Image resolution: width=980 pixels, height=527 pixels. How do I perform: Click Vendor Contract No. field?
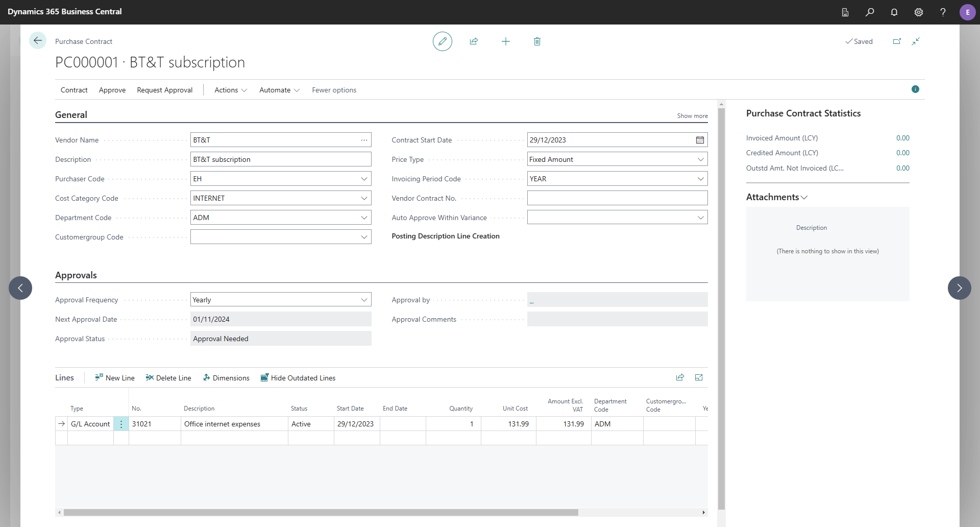tap(617, 198)
